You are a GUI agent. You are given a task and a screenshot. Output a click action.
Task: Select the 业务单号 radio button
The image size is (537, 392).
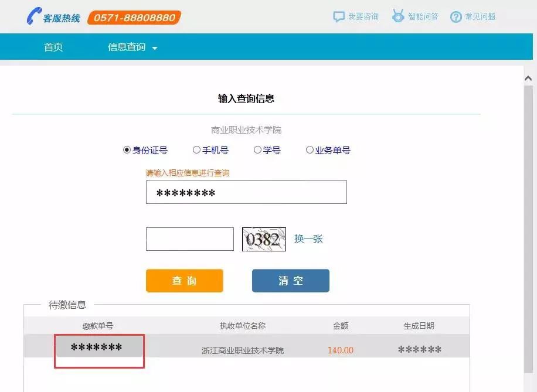tap(310, 150)
